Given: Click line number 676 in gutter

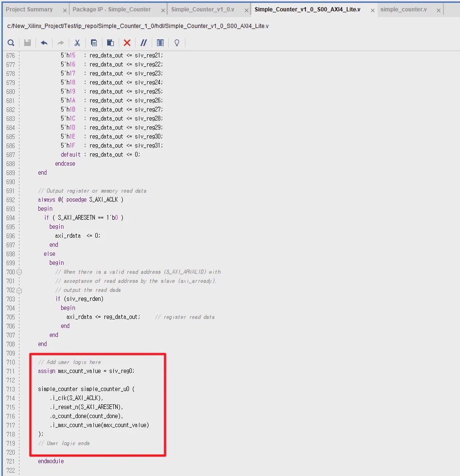Looking at the screenshot, I should coord(10,56).
